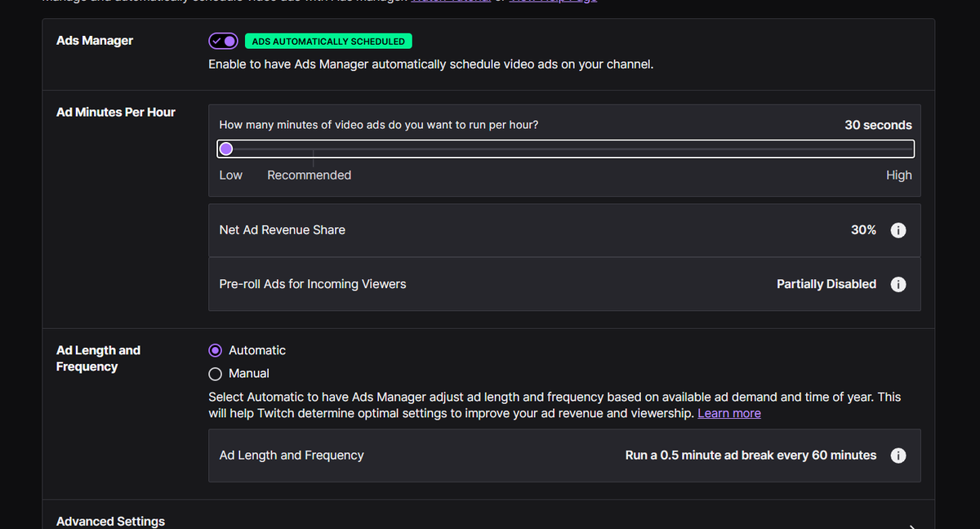This screenshot has width=980, height=529.
Task: Click the Partially Disabled status text
Action: tap(826, 284)
